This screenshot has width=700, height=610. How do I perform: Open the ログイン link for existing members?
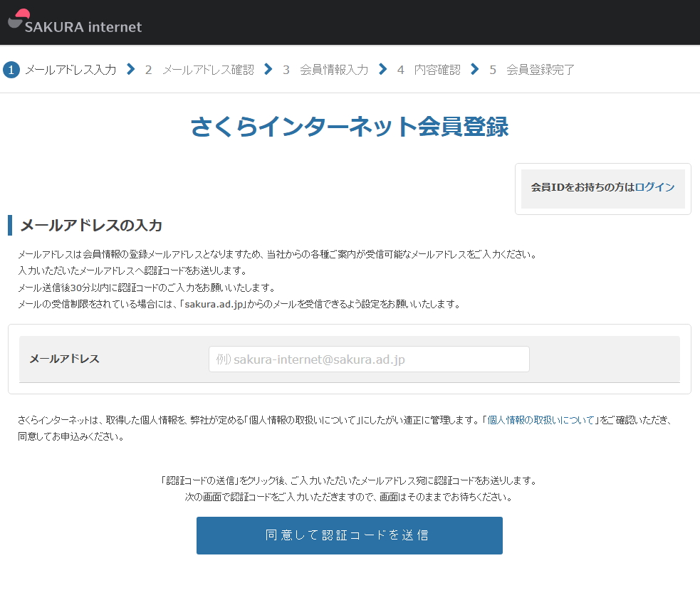pos(654,187)
